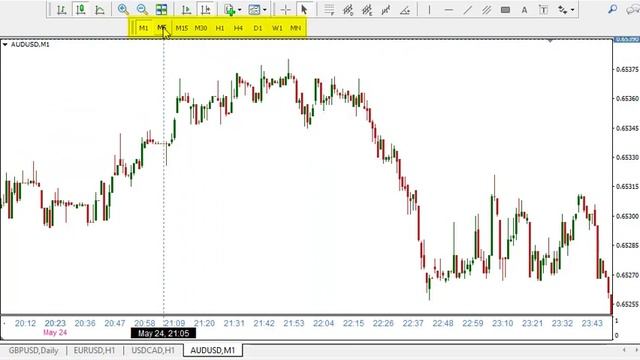Click the 0.65330 price level label
Screen dimensions: 640x360
pos(627,157)
